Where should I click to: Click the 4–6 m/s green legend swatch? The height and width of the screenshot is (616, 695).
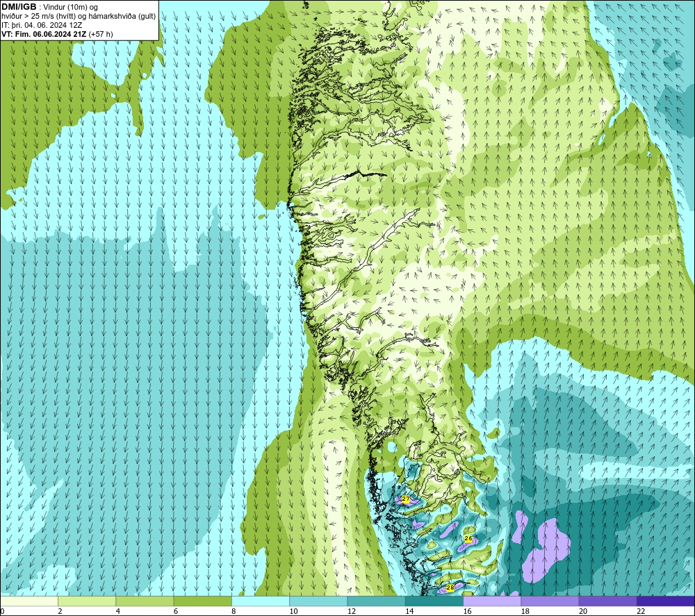click(145, 601)
